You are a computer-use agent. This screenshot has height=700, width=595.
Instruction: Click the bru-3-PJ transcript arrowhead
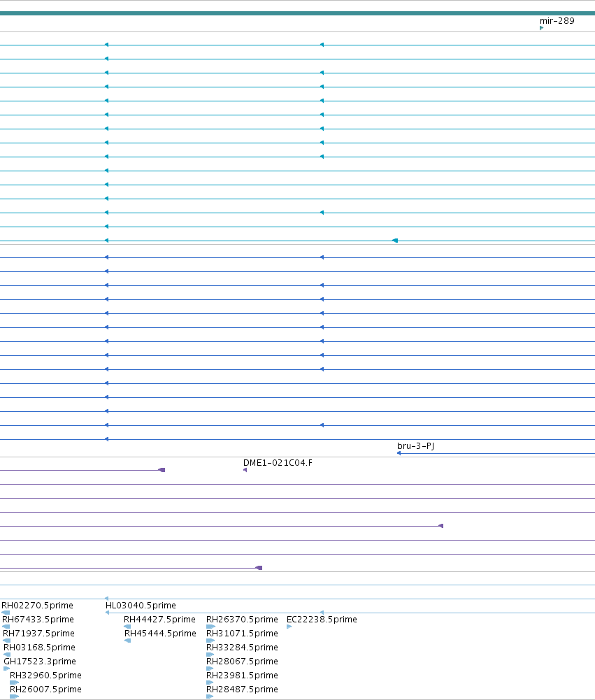pyautogui.click(x=399, y=453)
